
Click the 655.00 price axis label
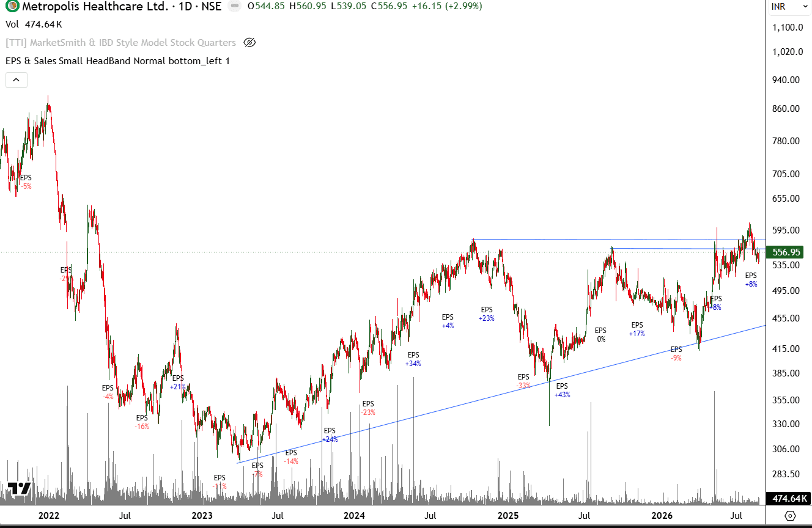click(788, 199)
